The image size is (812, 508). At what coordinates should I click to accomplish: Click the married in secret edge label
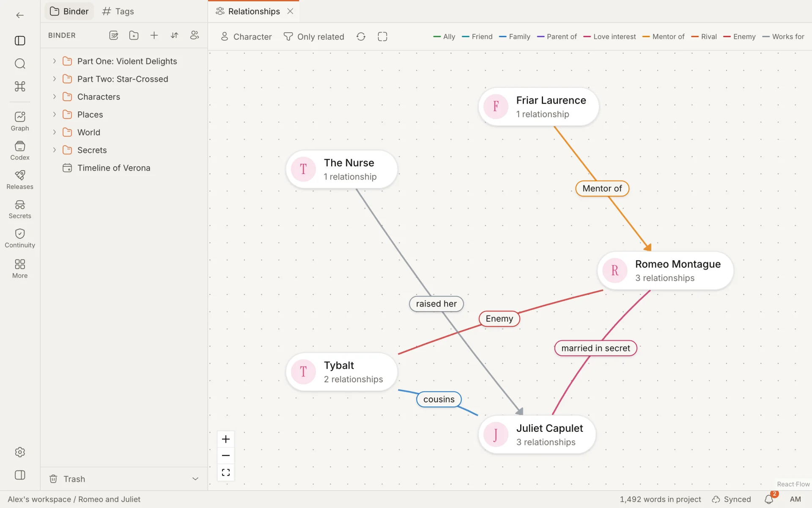[x=595, y=348]
